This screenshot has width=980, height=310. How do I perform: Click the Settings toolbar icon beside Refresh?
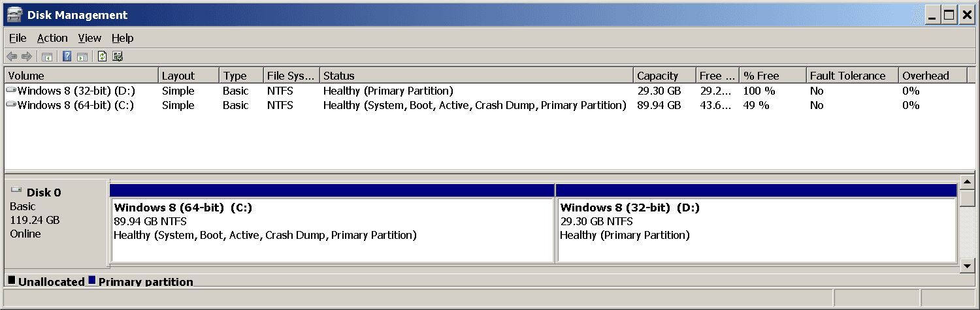point(118,56)
